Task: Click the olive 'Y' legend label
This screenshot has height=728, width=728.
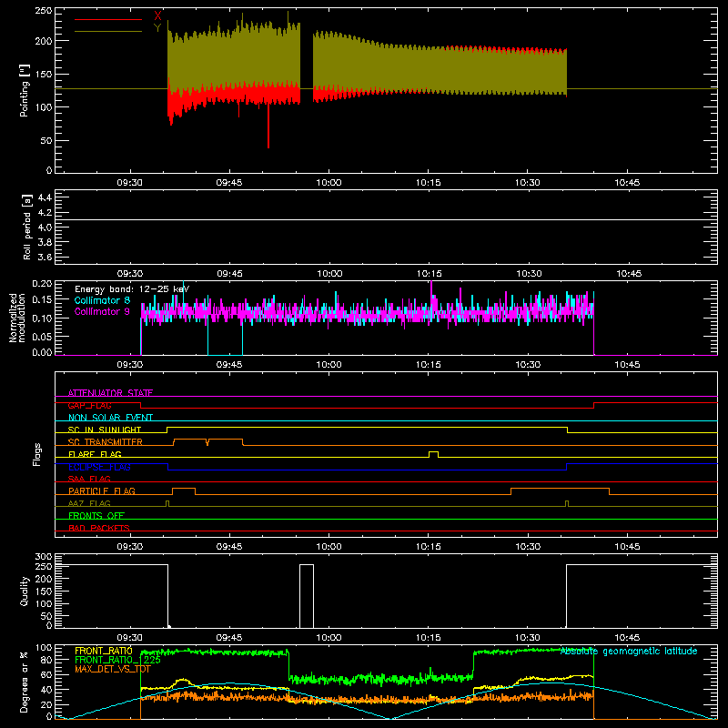Action: point(157,27)
